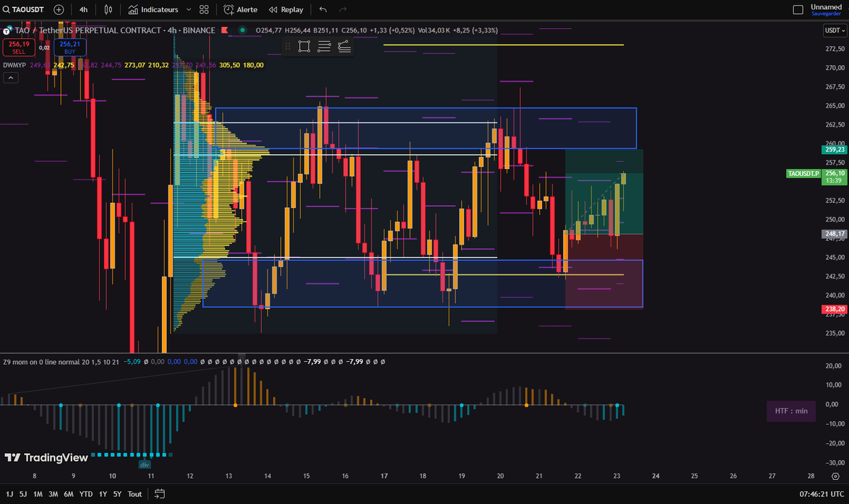The height and width of the screenshot is (504, 849).
Task: Undo last chart action
Action: click(x=323, y=10)
